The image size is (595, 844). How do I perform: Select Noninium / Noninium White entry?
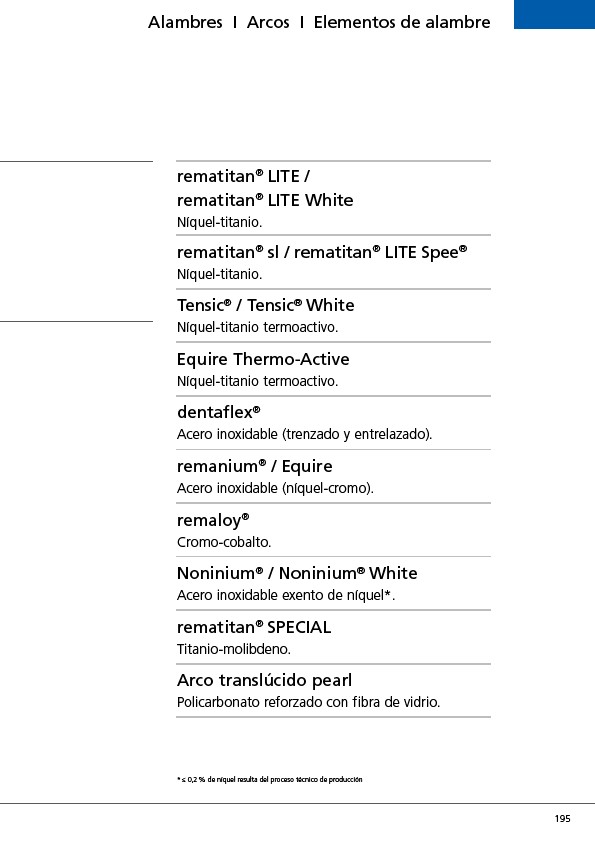297,573
